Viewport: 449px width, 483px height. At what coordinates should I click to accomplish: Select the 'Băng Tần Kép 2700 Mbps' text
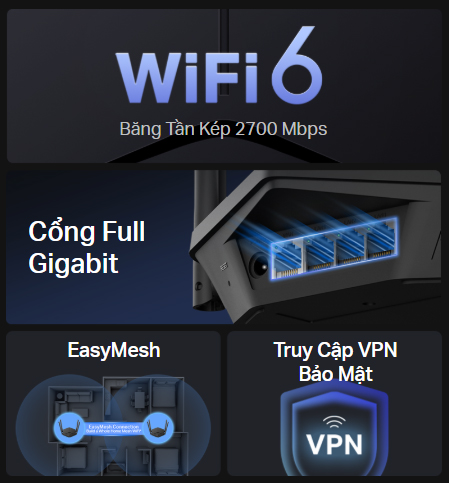[x=223, y=129]
